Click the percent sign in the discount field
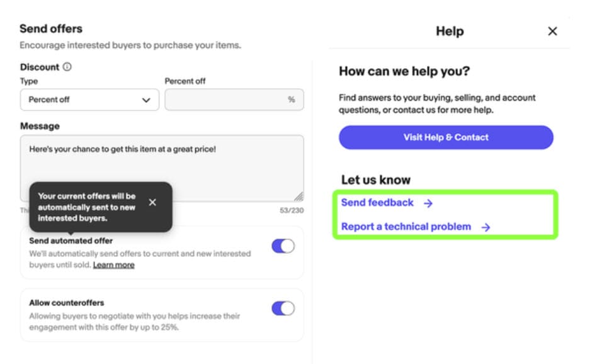597x364 pixels. point(291,100)
